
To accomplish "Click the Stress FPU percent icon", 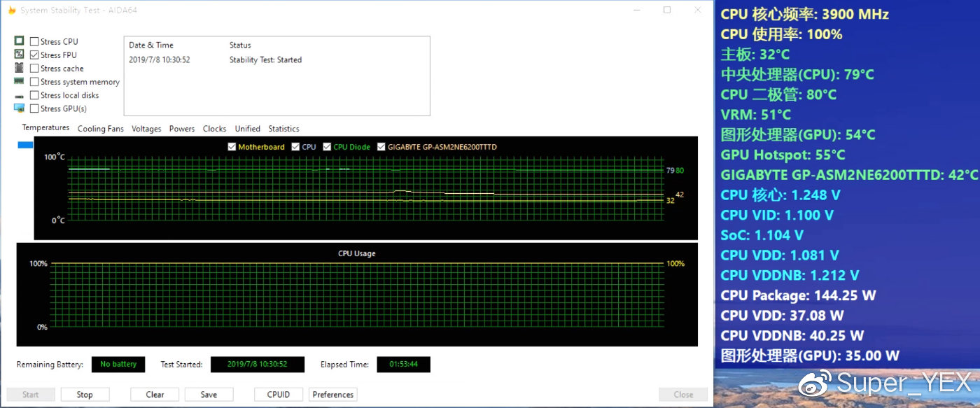I will coord(19,55).
